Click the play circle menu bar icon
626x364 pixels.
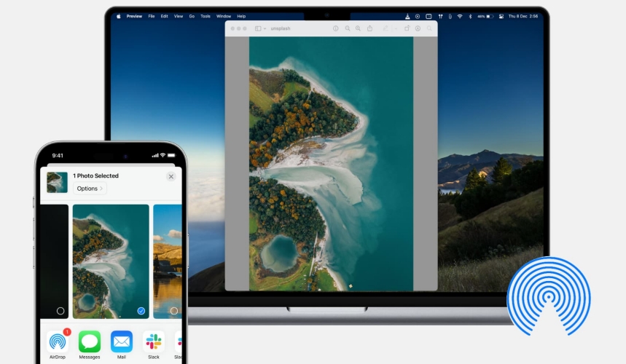pos(418,16)
